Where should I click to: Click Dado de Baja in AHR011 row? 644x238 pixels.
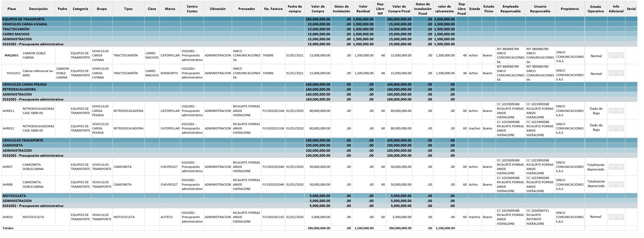click(x=596, y=111)
